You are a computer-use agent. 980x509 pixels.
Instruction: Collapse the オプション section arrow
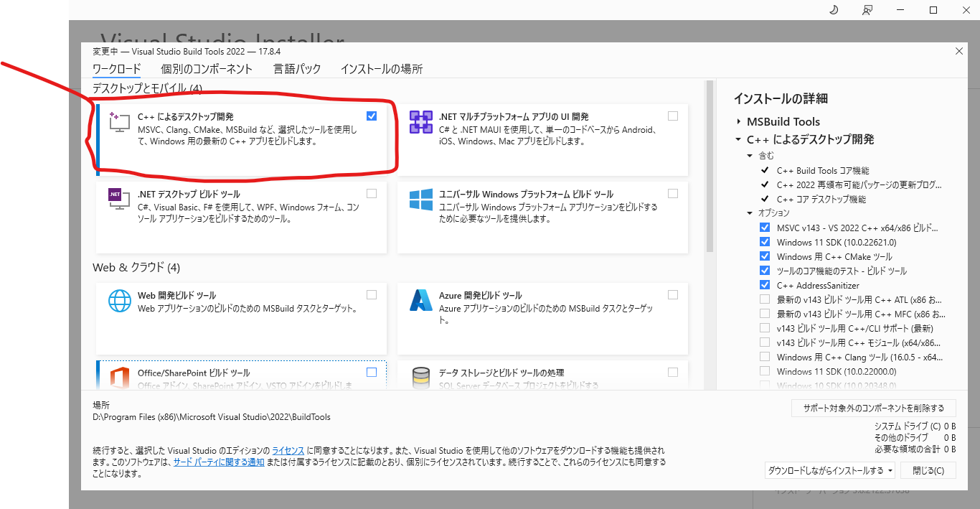tap(750, 213)
